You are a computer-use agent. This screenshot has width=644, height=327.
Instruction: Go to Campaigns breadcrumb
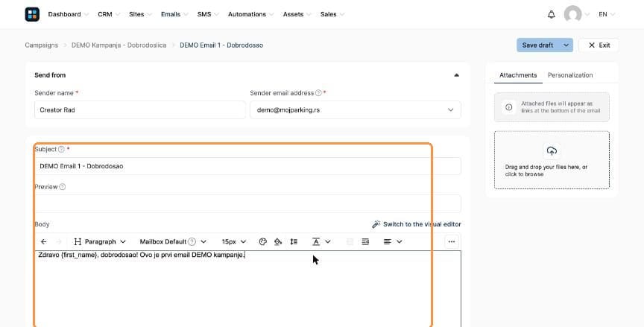pyautogui.click(x=42, y=45)
